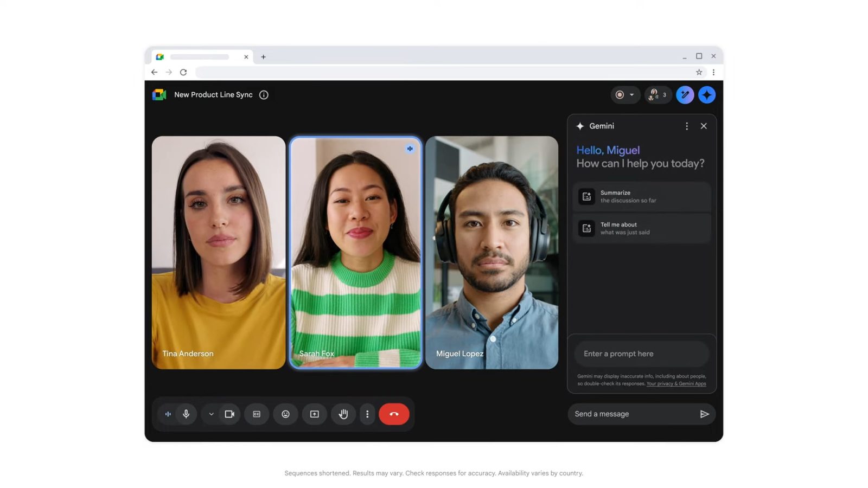
Task: Open Gemini panel three-dot menu
Action: click(687, 126)
